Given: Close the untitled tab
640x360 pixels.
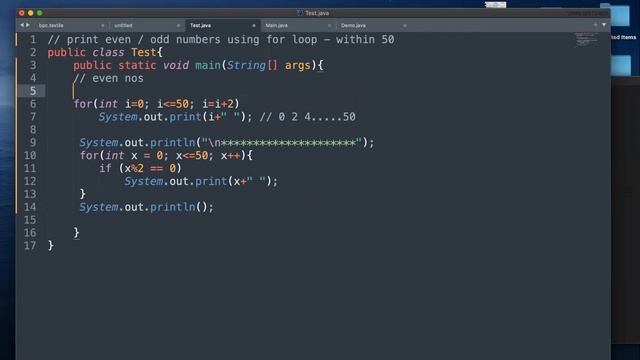Looking at the screenshot, I should tap(178, 25).
